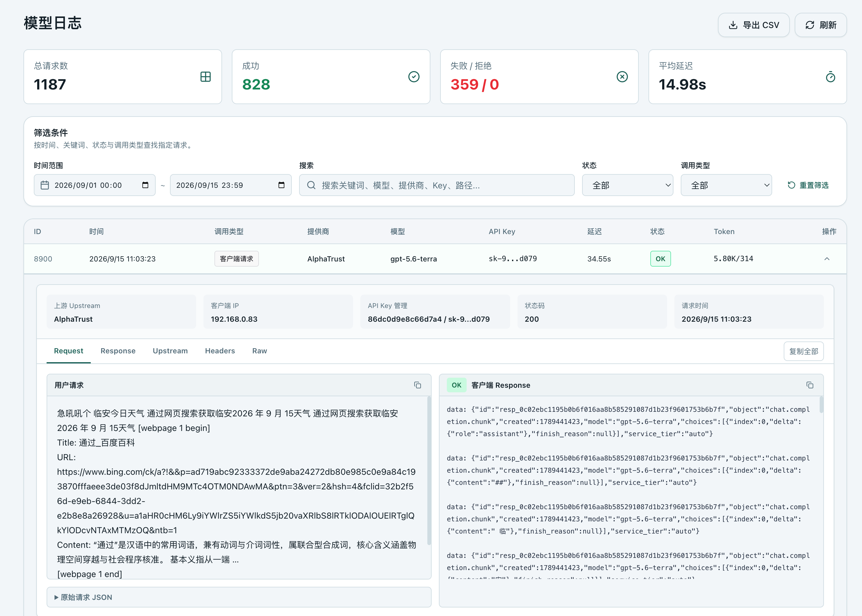The width and height of the screenshot is (862, 616).
Task: Click the stopwatch icon in 平均延迟 card
Action: (x=831, y=77)
